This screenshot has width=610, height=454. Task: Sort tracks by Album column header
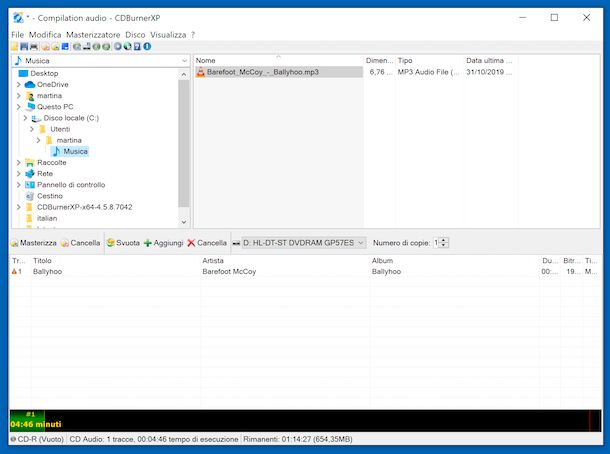pyautogui.click(x=455, y=261)
